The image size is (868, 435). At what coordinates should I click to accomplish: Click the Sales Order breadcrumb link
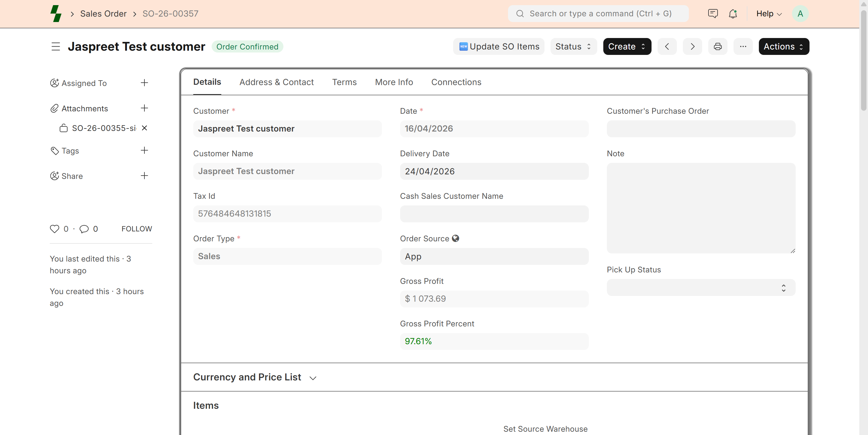click(x=103, y=14)
